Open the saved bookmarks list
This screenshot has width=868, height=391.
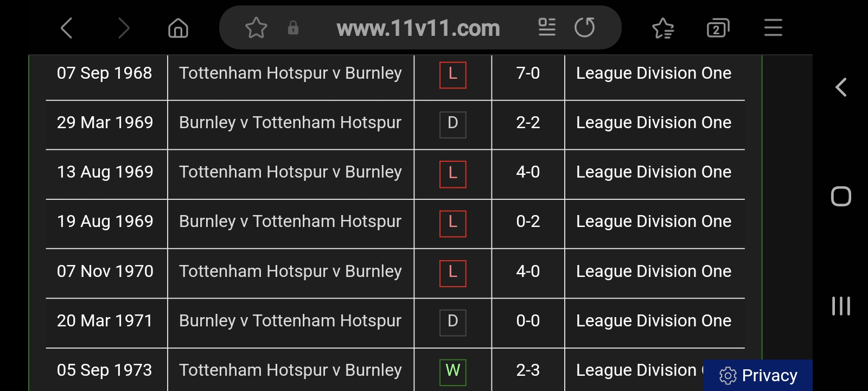coord(663,28)
